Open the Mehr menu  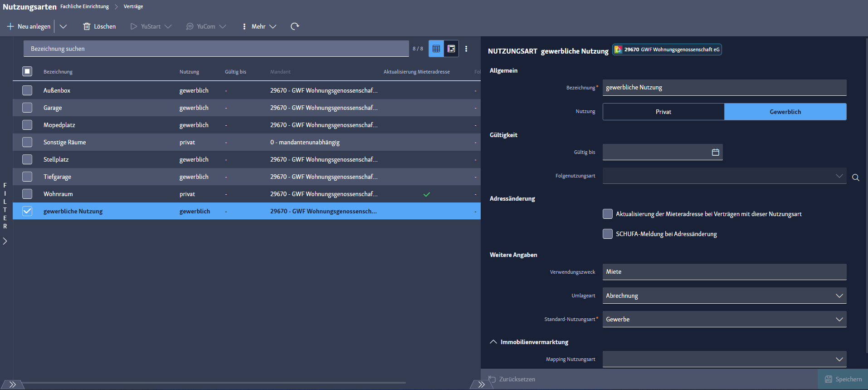[x=259, y=26]
